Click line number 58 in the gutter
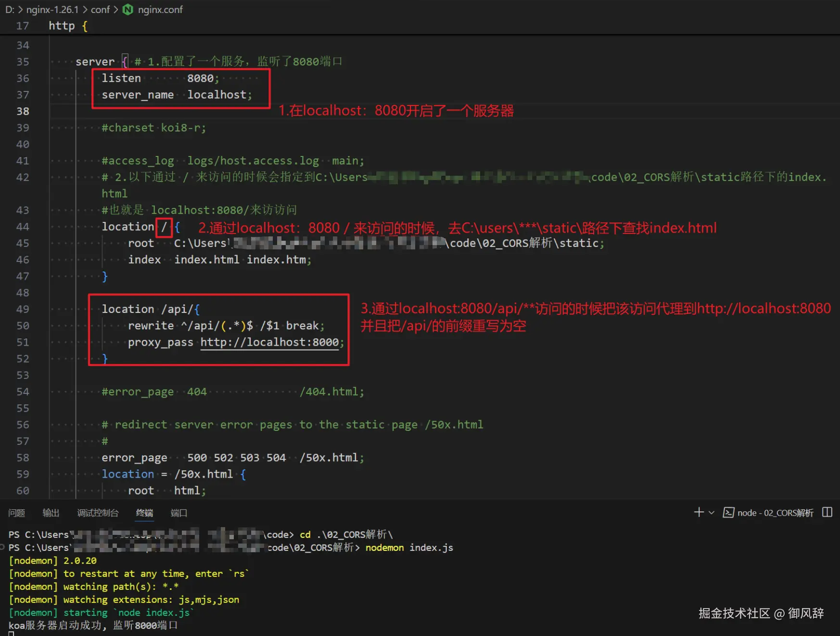This screenshot has width=840, height=636. click(23, 457)
